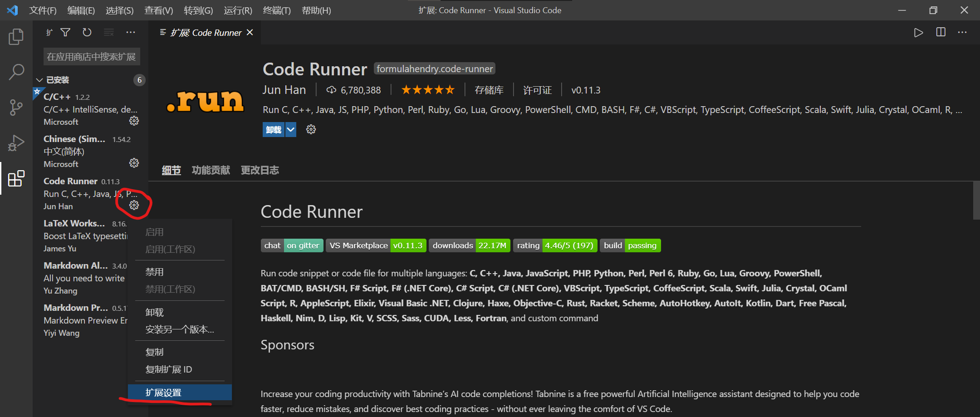Click the gear icon for C/C++ extension

134,121
